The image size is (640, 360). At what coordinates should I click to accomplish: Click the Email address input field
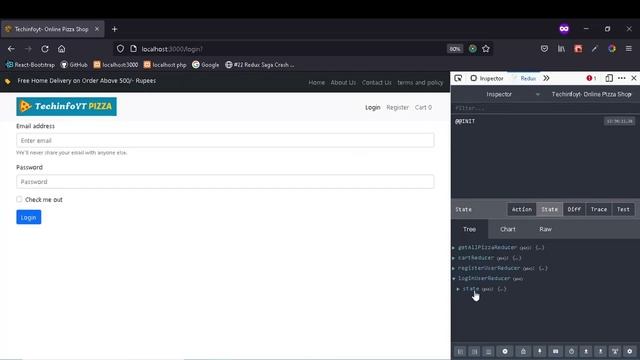click(x=225, y=140)
